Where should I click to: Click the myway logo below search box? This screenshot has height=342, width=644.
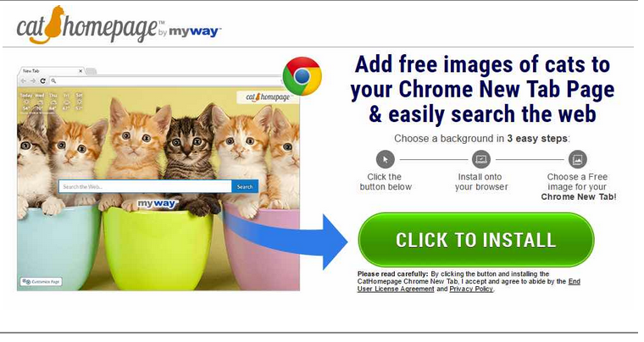(x=156, y=203)
